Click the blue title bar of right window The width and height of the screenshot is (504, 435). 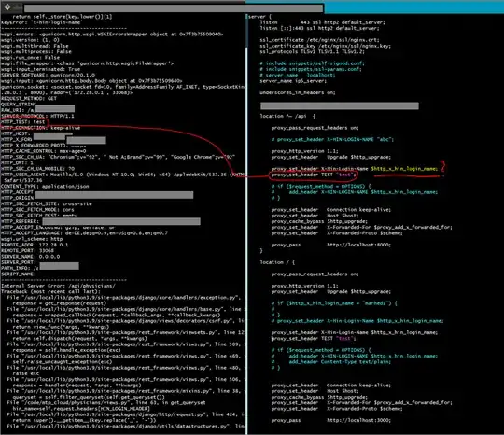point(413,7)
